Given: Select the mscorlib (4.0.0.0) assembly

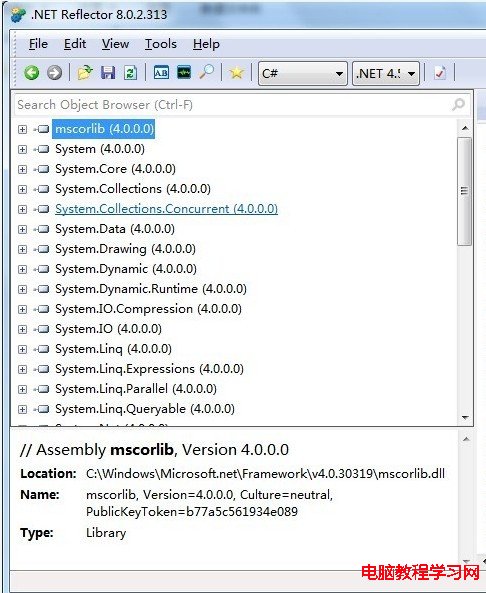Looking at the screenshot, I should pyautogui.click(x=104, y=129).
